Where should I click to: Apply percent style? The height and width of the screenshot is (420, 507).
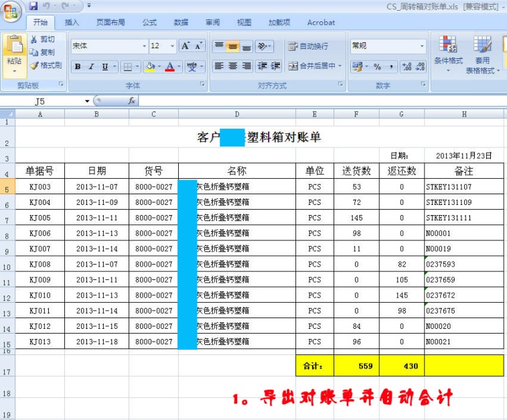click(377, 66)
